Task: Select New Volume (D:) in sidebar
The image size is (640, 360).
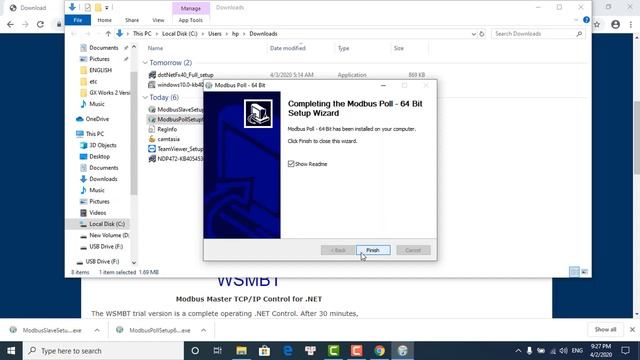Action: click(x=109, y=235)
